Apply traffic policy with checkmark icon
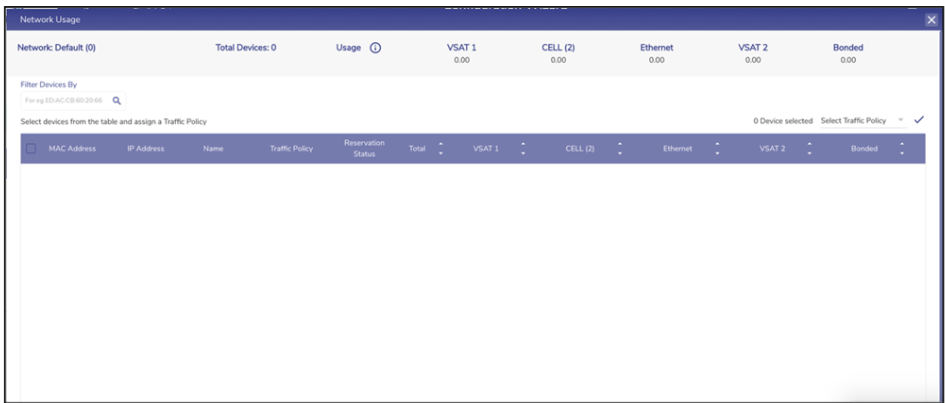 point(919,120)
